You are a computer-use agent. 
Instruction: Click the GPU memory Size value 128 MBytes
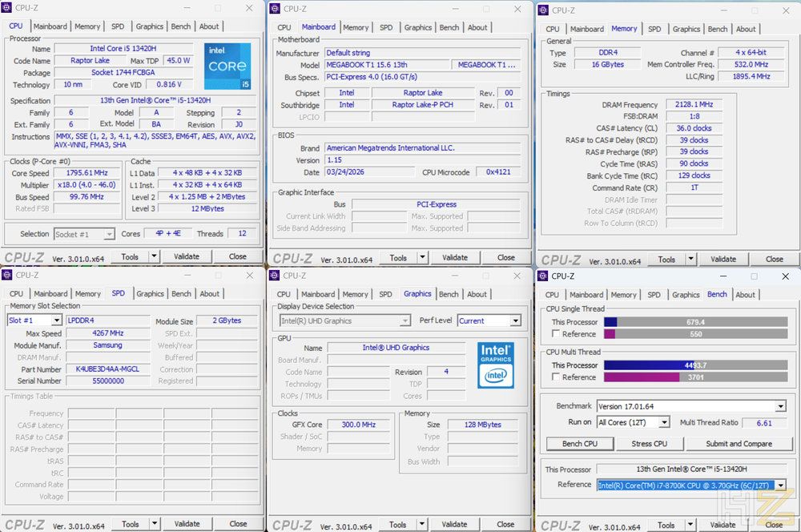click(x=483, y=424)
